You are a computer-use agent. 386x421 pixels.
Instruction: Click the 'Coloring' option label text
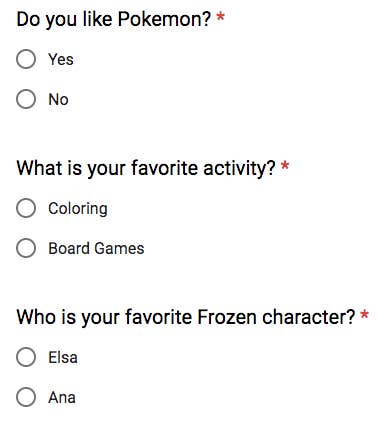[x=78, y=209]
